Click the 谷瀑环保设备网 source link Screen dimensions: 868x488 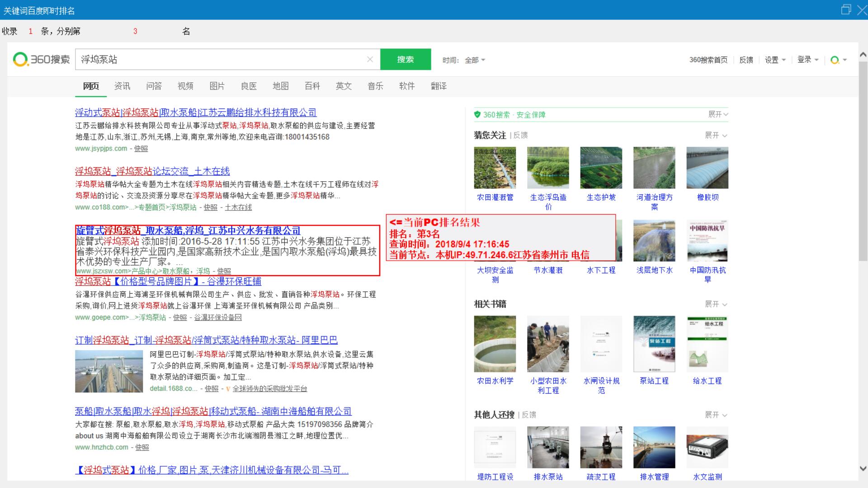pos(218,318)
